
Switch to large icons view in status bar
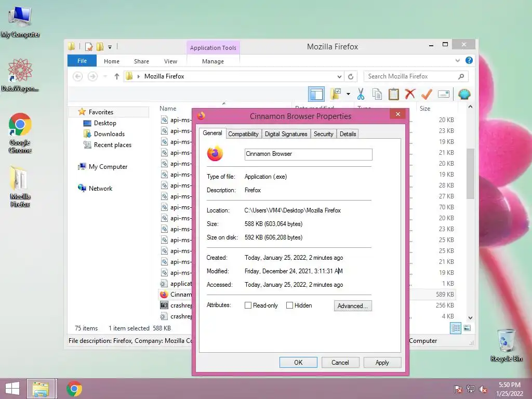[x=467, y=328]
